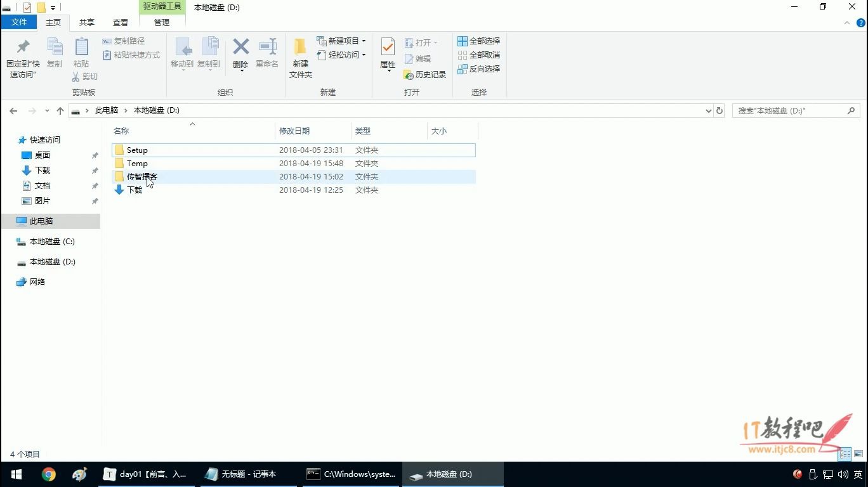Clear selection with 全部取消
The width and height of the screenshot is (868, 487).
tap(479, 55)
